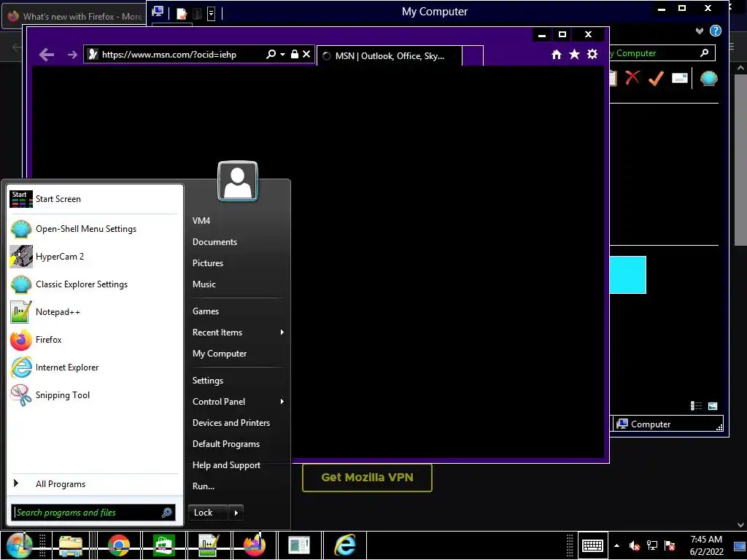Open a new tab in Internet Explorer
Image resolution: width=747 pixels, height=560 pixels.
coord(473,55)
